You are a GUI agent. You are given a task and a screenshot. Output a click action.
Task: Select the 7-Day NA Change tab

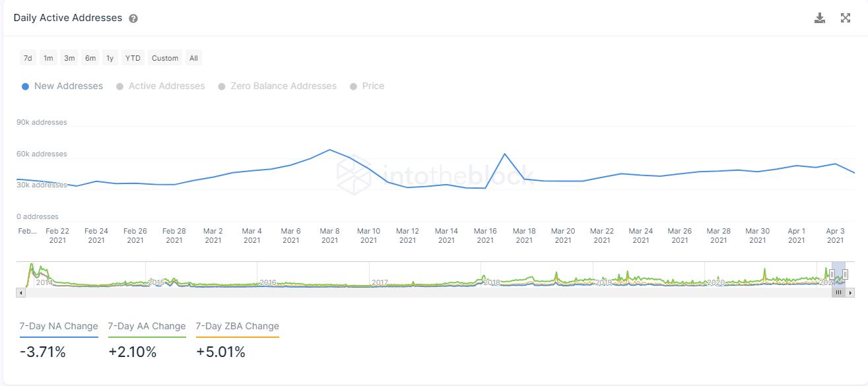pos(59,326)
